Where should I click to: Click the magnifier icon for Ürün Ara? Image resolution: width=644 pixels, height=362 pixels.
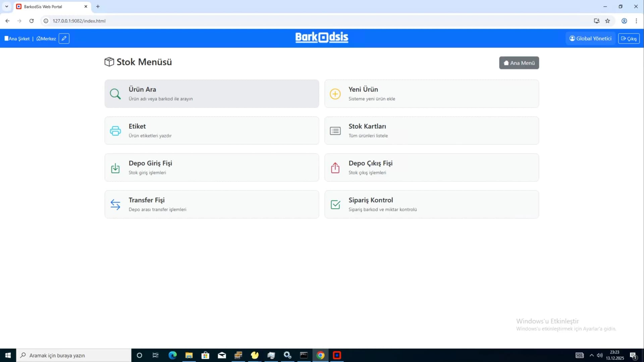(115, 94)
